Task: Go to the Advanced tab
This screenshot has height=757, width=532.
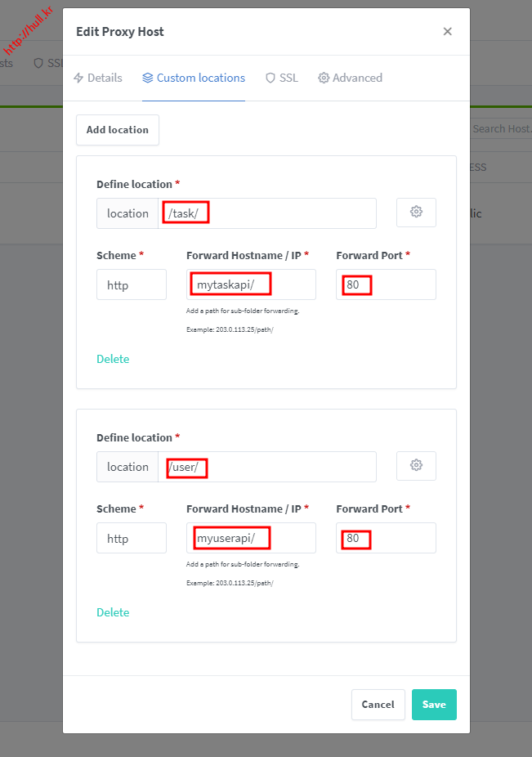Action: pos(351,78)
